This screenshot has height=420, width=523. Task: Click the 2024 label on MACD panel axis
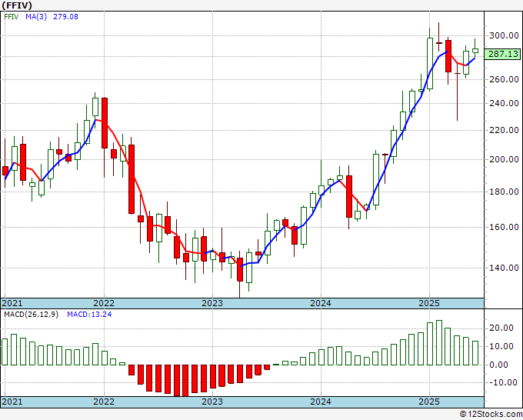(x=321, y=402)
